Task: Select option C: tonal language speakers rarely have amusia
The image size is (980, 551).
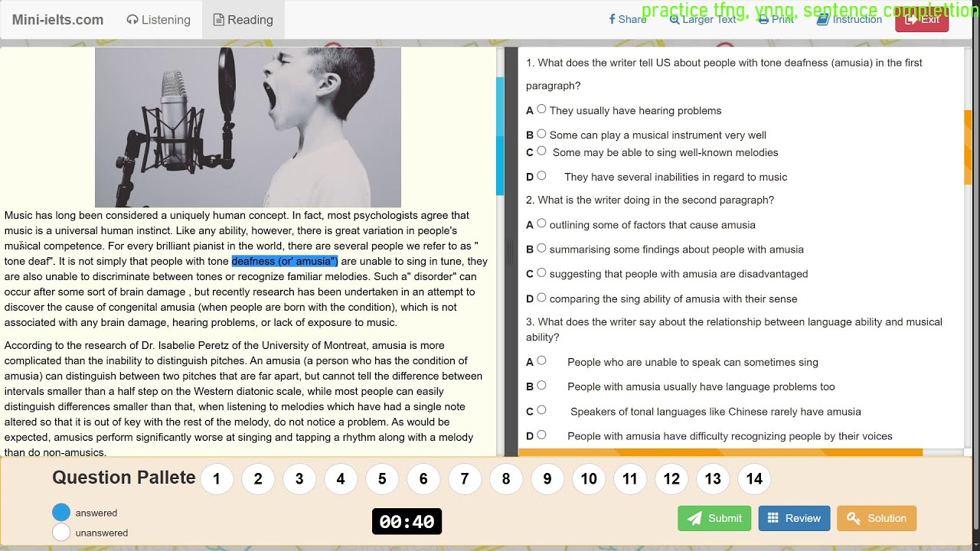Action: coord(541,410)
